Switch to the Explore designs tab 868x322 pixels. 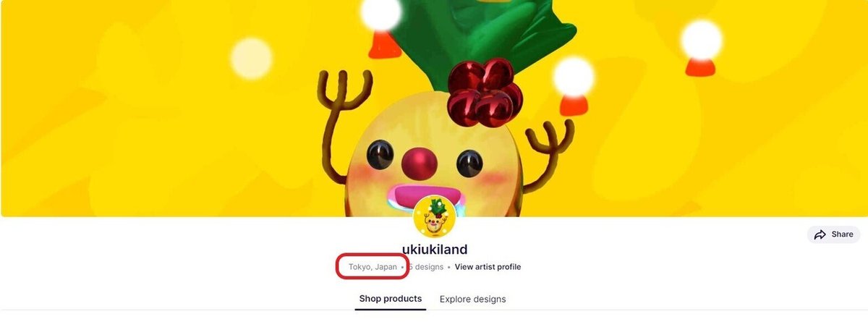click(472, 299)
